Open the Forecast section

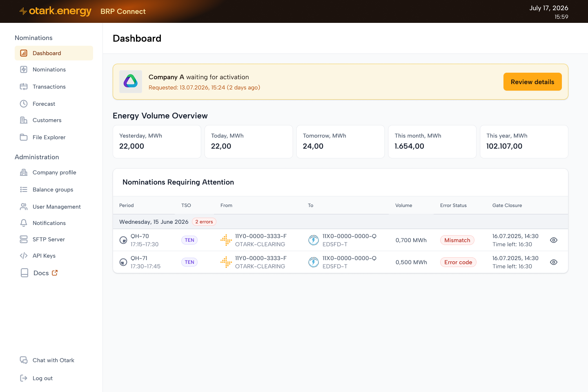54,104
